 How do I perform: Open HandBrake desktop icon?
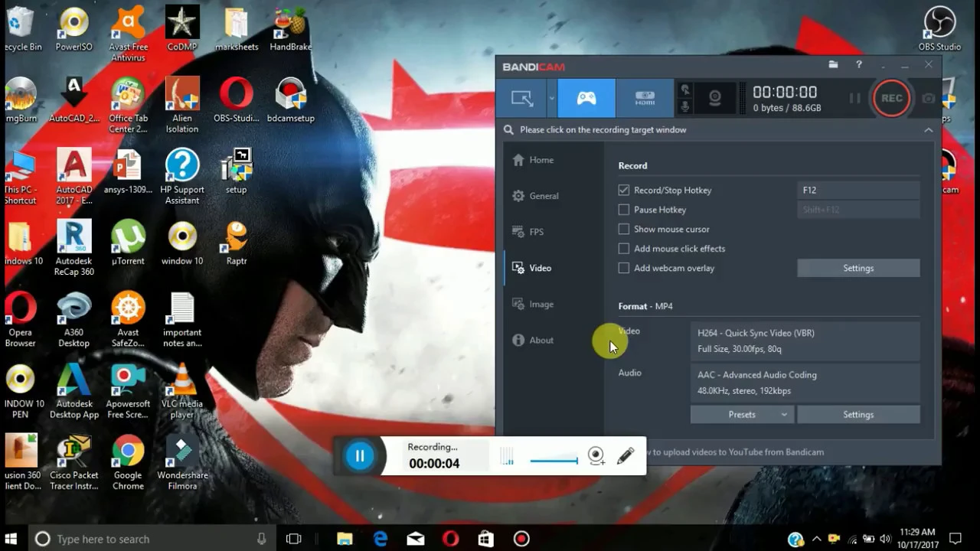coord(291,30)
